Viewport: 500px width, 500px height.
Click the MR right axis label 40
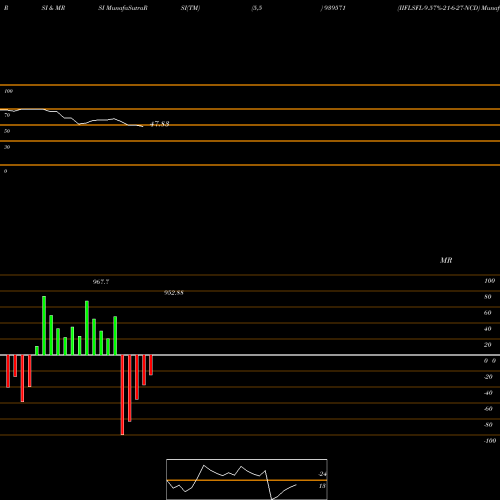[488, 329]
